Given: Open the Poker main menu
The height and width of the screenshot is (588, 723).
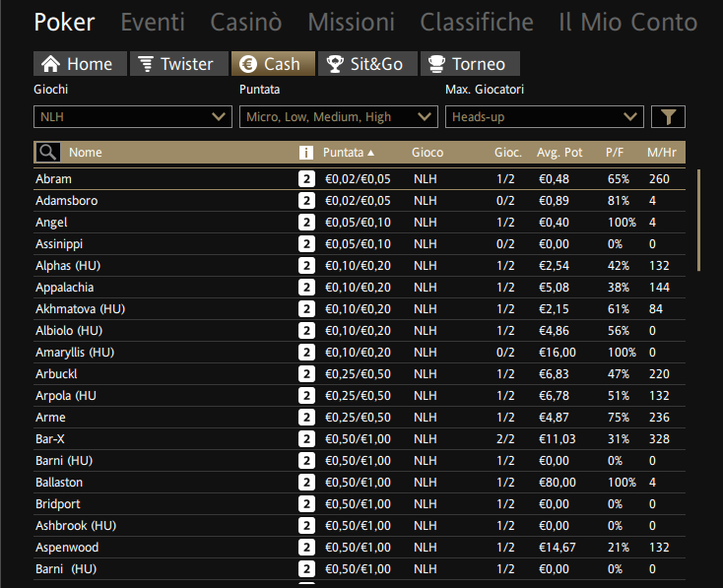Looking at the screenshot, I should 65,22.
